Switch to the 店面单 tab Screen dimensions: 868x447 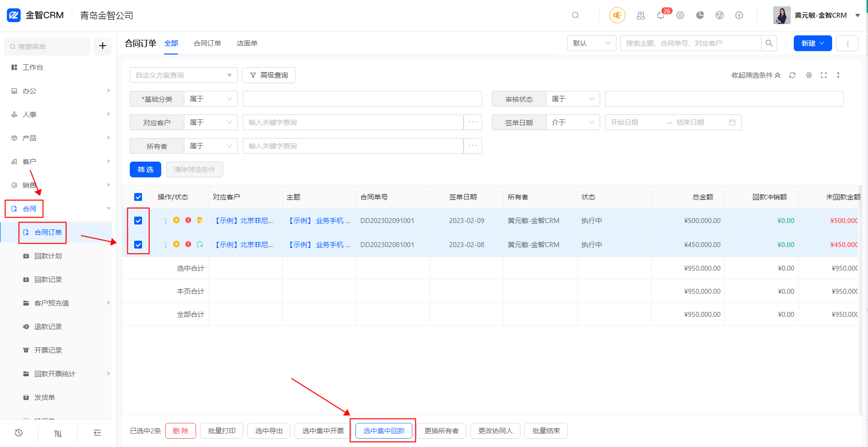247,43
